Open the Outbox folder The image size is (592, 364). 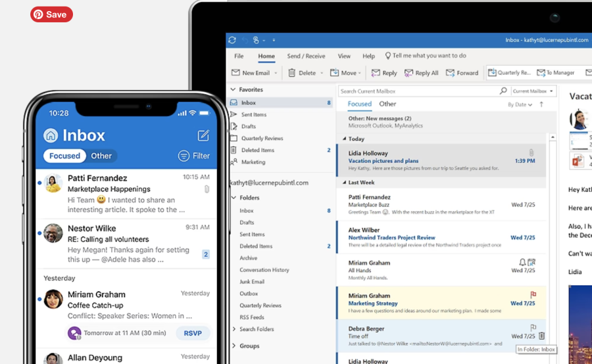click(249, 294)
